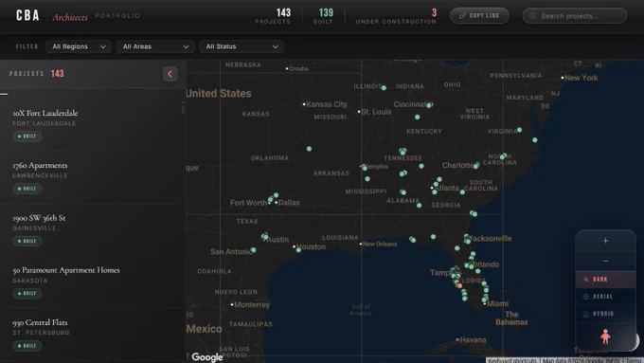Click the magnifier icon in search box
Viewport: 644px width, 363px height.
click(532, 16)
